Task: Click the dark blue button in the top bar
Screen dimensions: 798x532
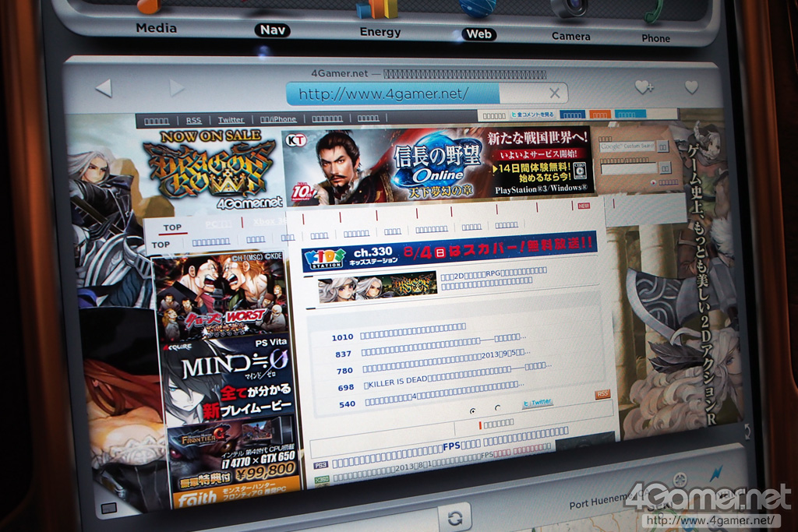Action: click(x=571, y=115)
